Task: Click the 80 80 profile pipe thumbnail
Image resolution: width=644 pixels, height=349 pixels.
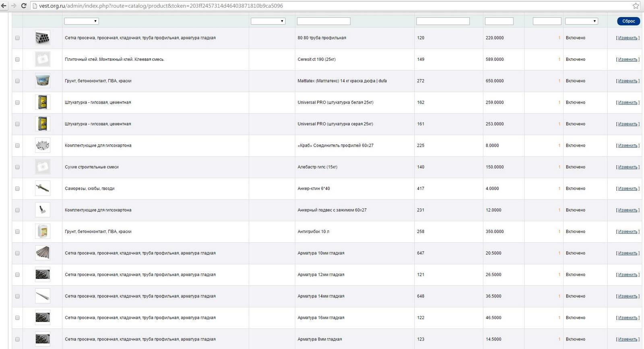Action: coord(42,38)
